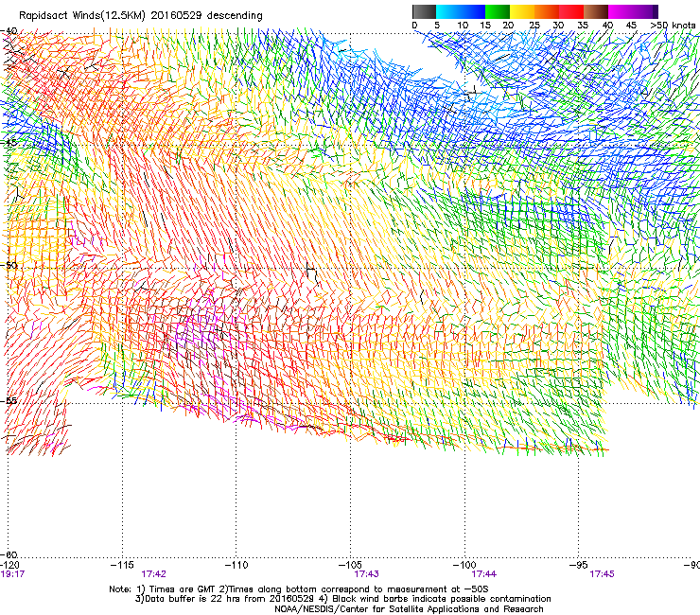The width and height of the screenshot is (700, 615).
Task: Click the '-50' latitude axis label
Action: tap(9, 265)
